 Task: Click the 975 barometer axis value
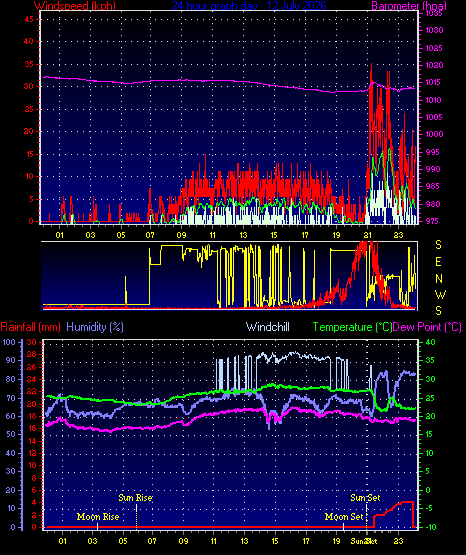433,221
